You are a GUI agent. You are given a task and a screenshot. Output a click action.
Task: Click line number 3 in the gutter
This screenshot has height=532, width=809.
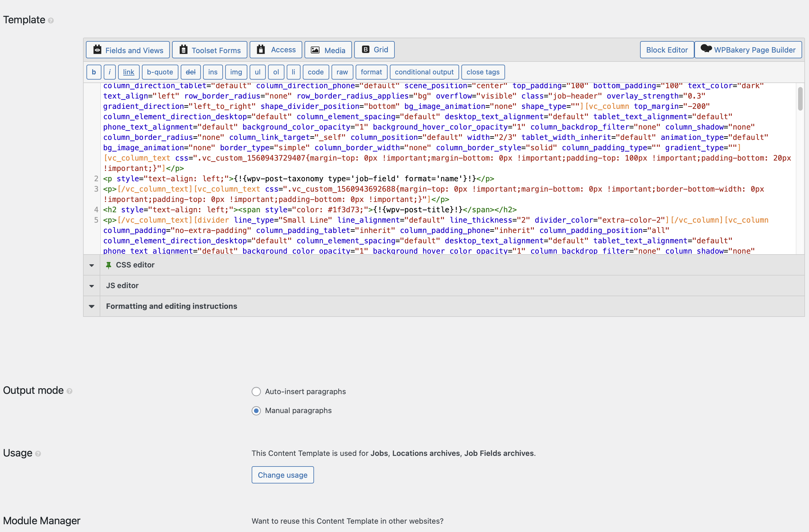(96, 189)
